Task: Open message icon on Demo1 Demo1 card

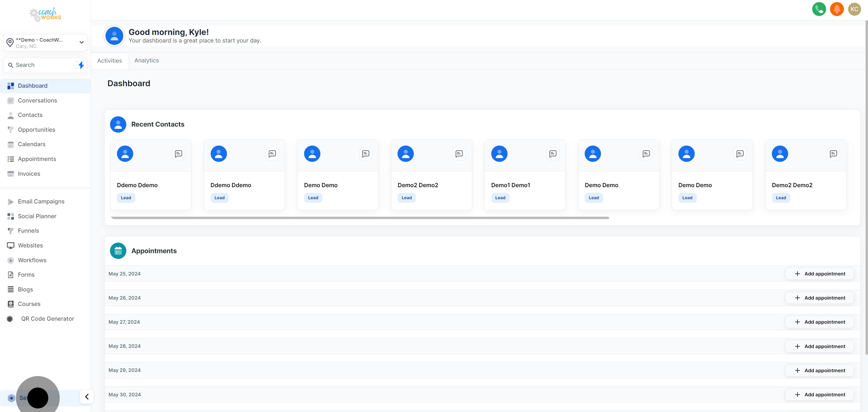Action: [553, 154]
